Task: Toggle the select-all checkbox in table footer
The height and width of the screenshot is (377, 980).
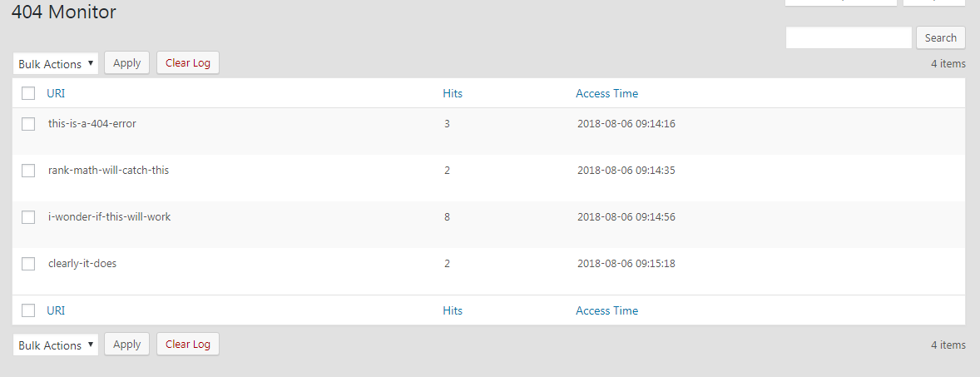Action: (x=28, y=310)
